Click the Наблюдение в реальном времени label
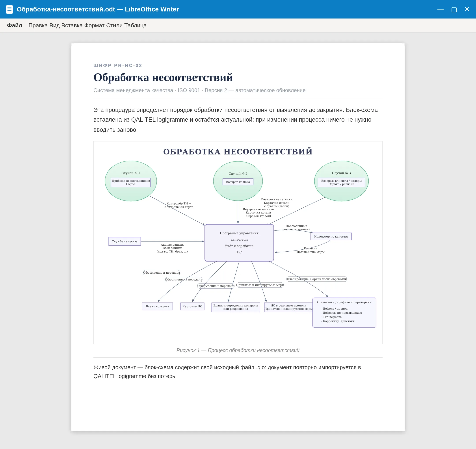This screenshot has width=476, height=449. [296, 228]
